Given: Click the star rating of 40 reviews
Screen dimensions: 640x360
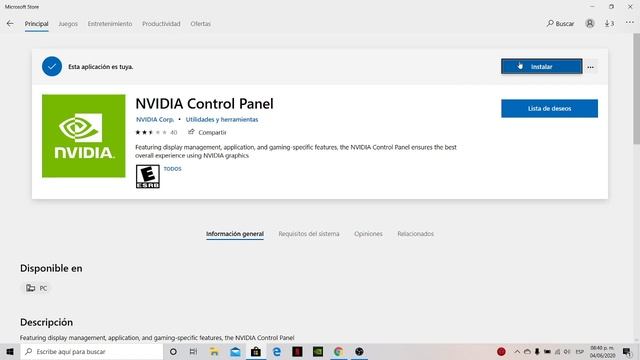Looking at the screenshot, I should coord(156,132).
